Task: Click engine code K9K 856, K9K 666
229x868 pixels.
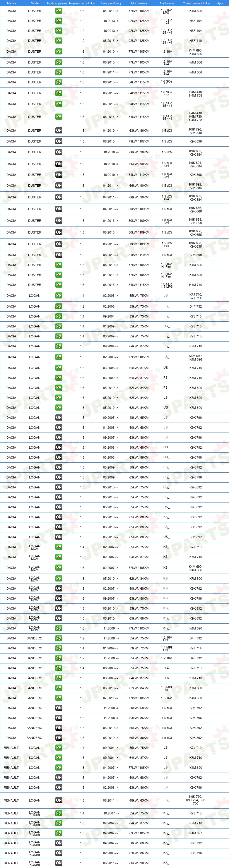Action: pos(196,209)
